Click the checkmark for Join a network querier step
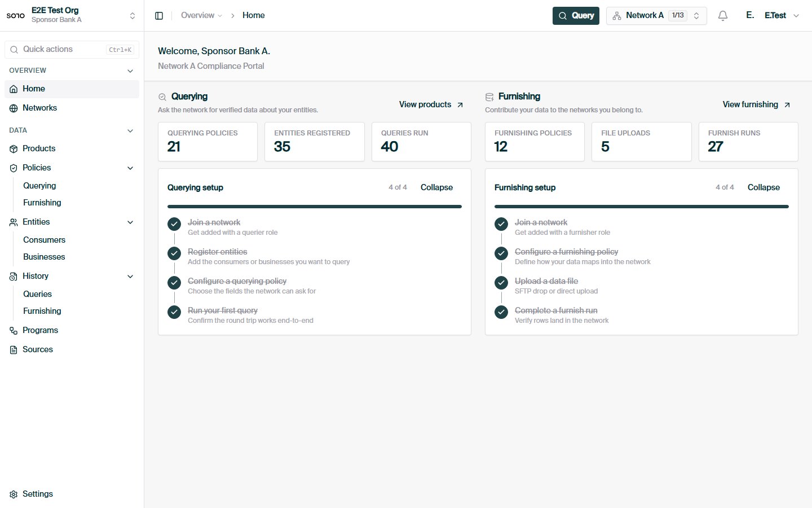812x508 pixels. tap(174, 224)
